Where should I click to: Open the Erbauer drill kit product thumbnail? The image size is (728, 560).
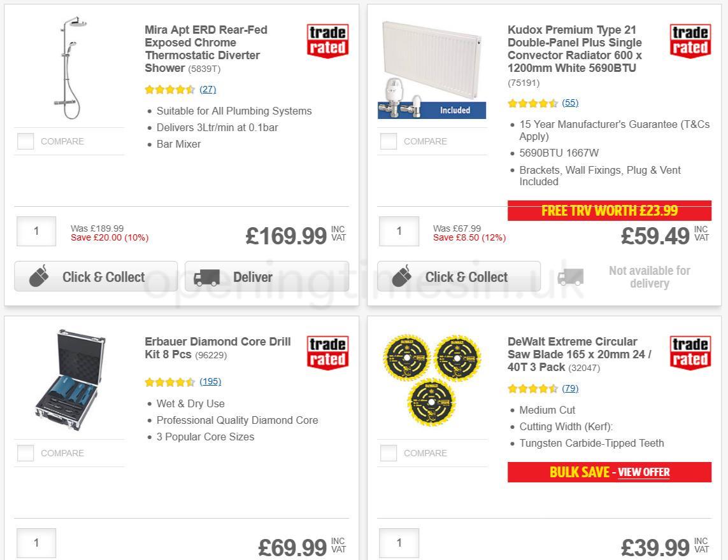click(69, 380)
